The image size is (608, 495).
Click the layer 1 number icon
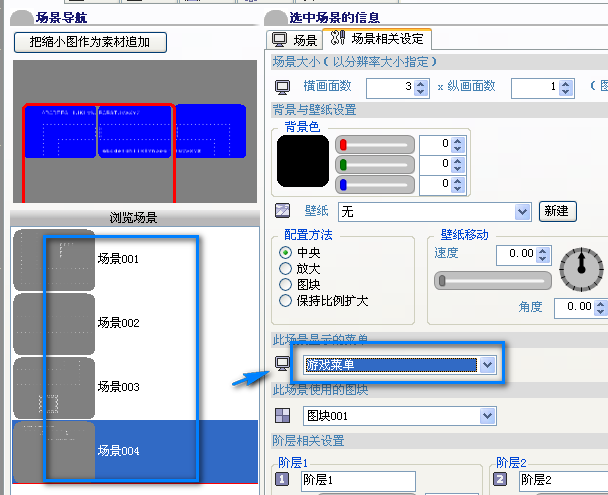coord(282,479)
